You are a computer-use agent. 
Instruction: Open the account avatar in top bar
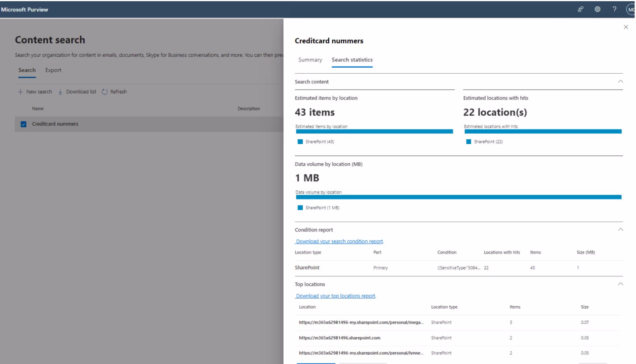point(631,9)
